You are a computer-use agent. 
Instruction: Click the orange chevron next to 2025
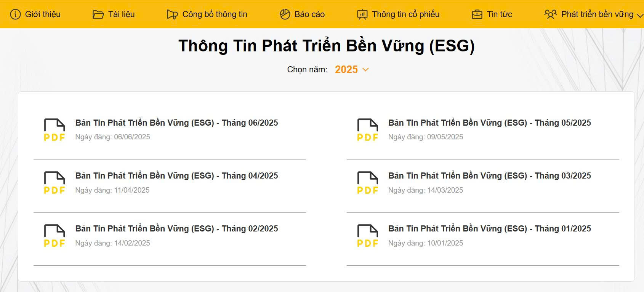point(365,70)
